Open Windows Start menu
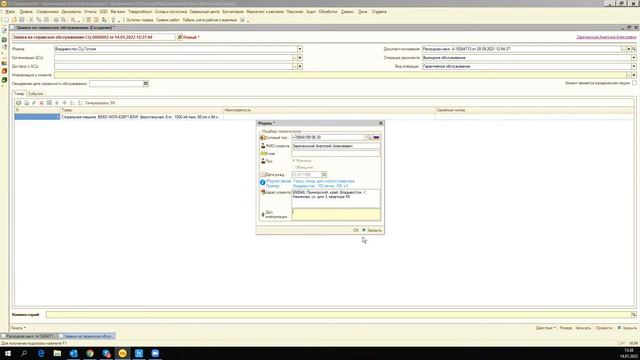This screenshot has height=360, width=640. point(8,353)
